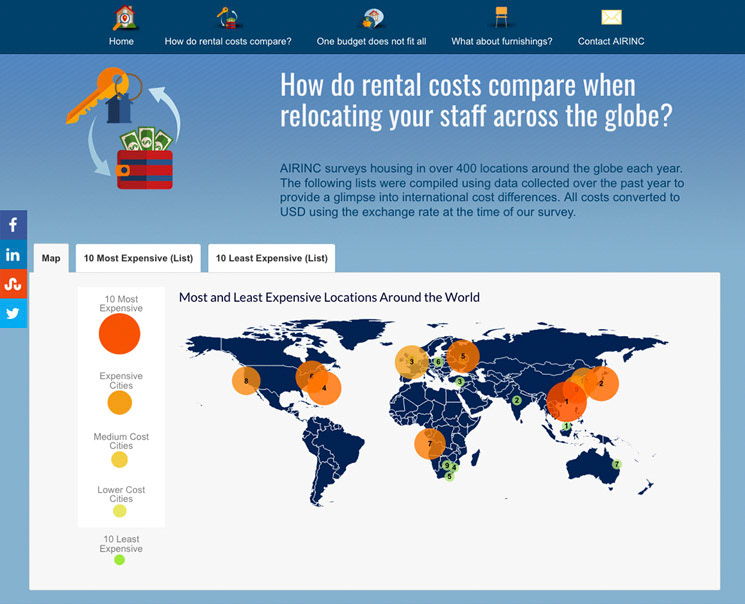The image size is (745, 604).
Task: Click the '10 Most Expensive' legend label
Action: 121,304
